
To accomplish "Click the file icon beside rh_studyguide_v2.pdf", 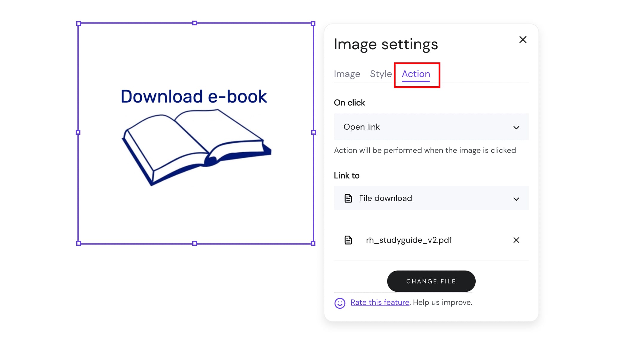I will (348, 240).
